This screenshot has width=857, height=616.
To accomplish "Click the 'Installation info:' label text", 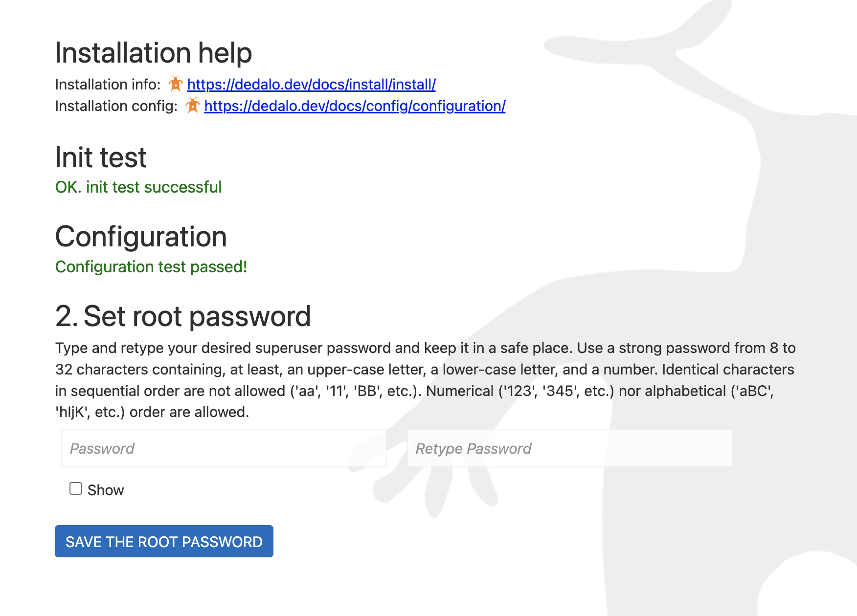I will pyautogui.click(x=108, y=85).
